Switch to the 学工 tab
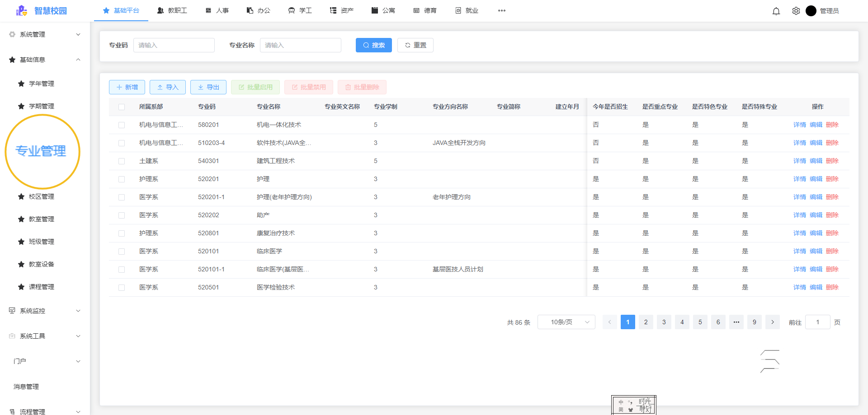This screenshot has width=868, height=415. point(300,10)
